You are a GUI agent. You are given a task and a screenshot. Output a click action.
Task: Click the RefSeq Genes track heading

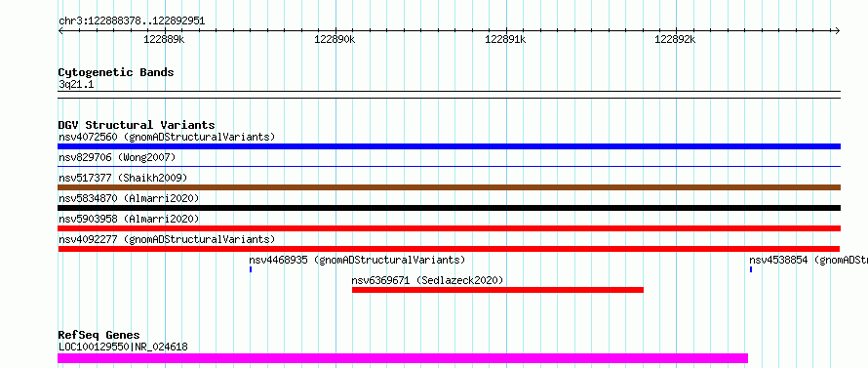click(x=99, y=336)
